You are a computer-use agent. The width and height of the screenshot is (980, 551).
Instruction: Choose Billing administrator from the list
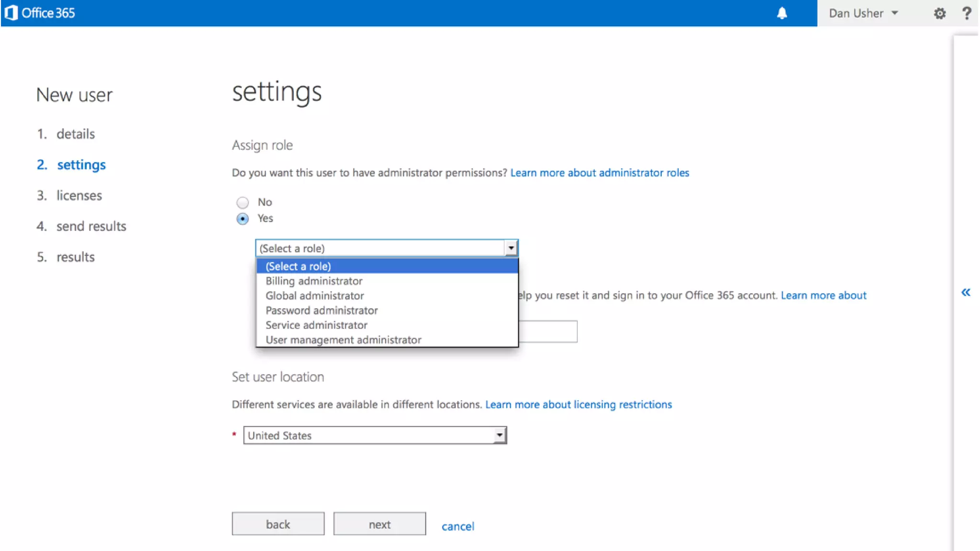(x=314, y=281)
